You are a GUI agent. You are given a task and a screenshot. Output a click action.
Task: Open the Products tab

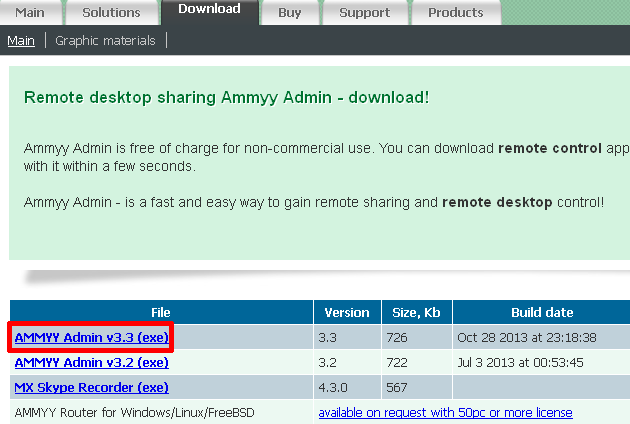click(x=456, y=12)
